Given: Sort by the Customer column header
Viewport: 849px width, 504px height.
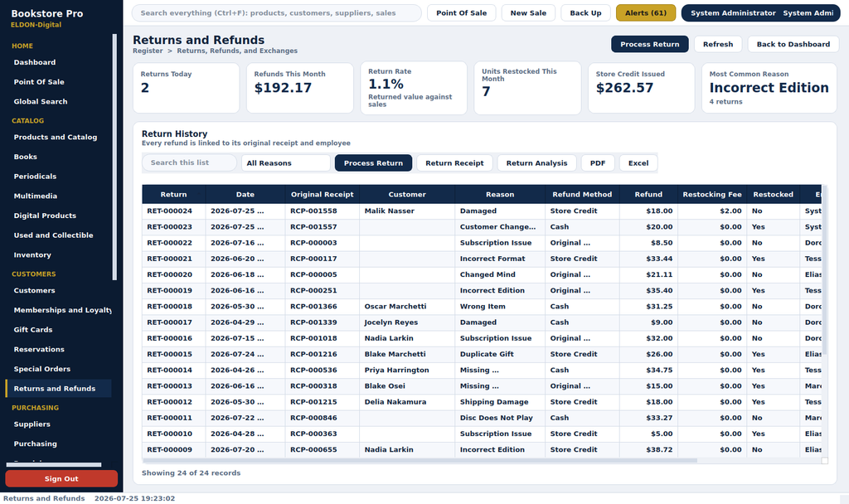Looking at the screenshot, I should pyautogui.click(x=407, y=194).
